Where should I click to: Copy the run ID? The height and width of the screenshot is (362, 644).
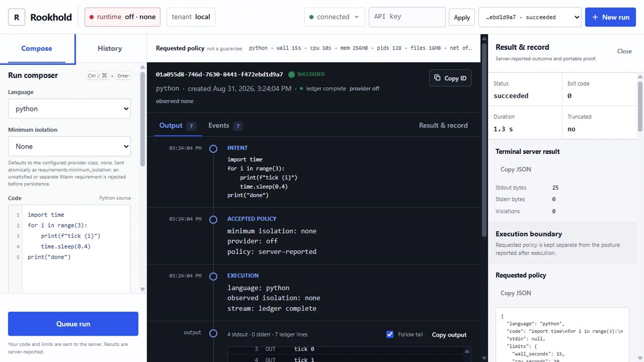[450, 78]
